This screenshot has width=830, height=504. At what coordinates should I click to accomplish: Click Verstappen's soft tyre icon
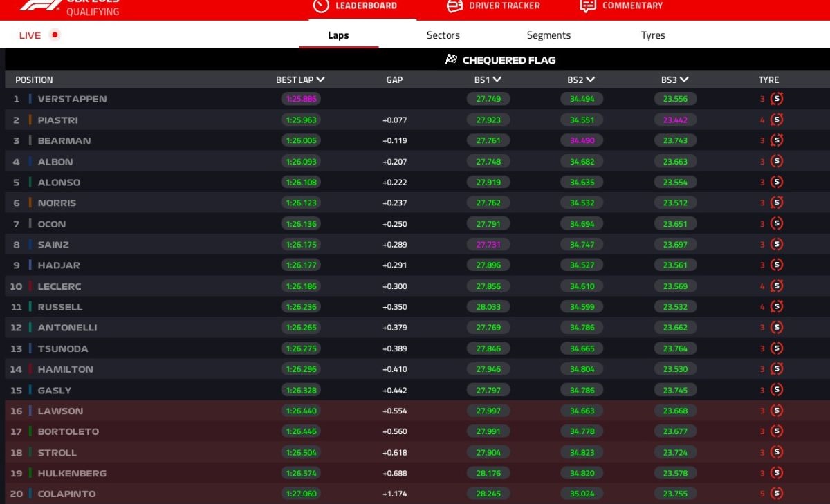click(777, 99)
